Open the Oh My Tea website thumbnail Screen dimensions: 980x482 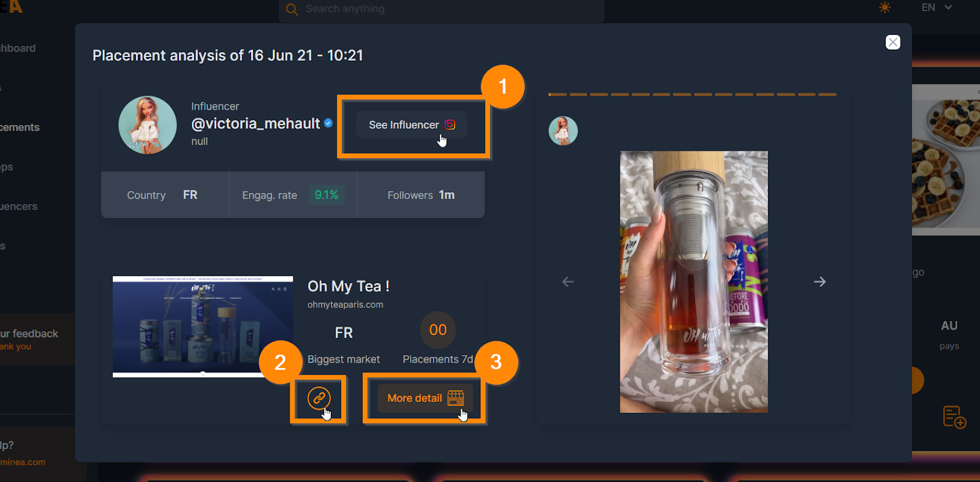[x=203, y=326]
